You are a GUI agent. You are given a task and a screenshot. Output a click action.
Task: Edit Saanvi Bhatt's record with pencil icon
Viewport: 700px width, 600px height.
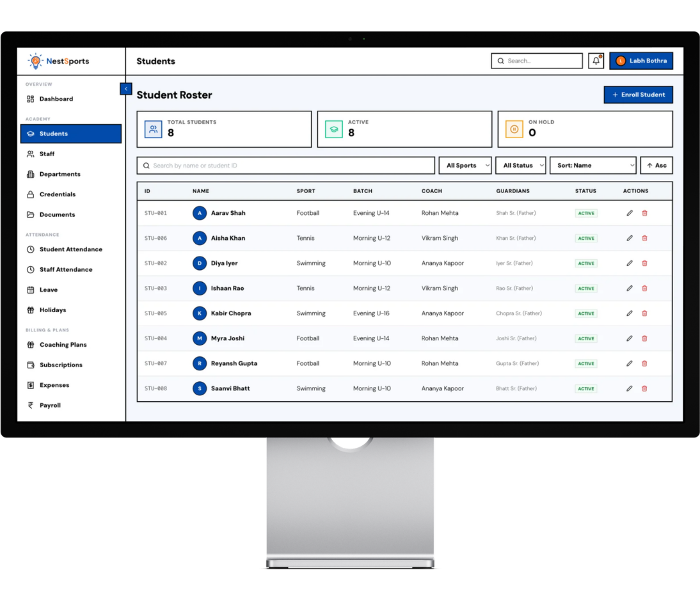[x=630, y=388]
